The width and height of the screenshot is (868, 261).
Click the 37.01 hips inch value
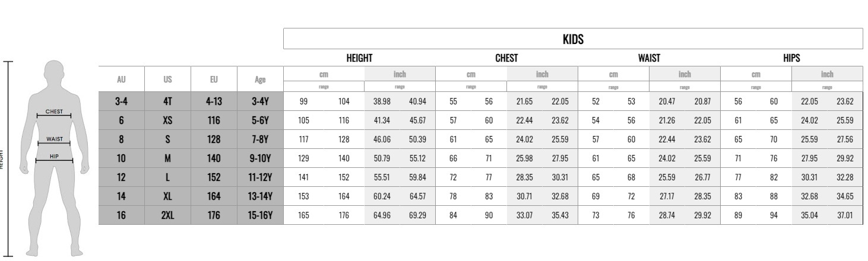click(845, 215)
